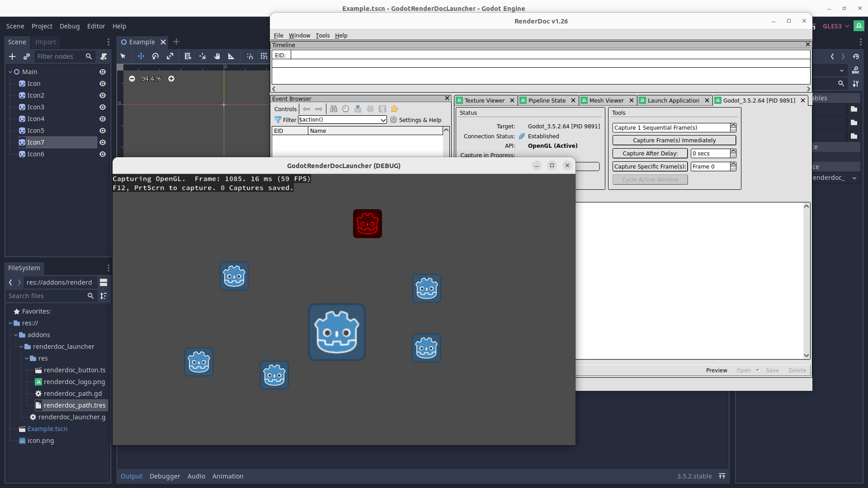Select the Mesh Viewer tab in RenderDoc
Viewport: 868px width, 488px height.
[x=606, y=100]
